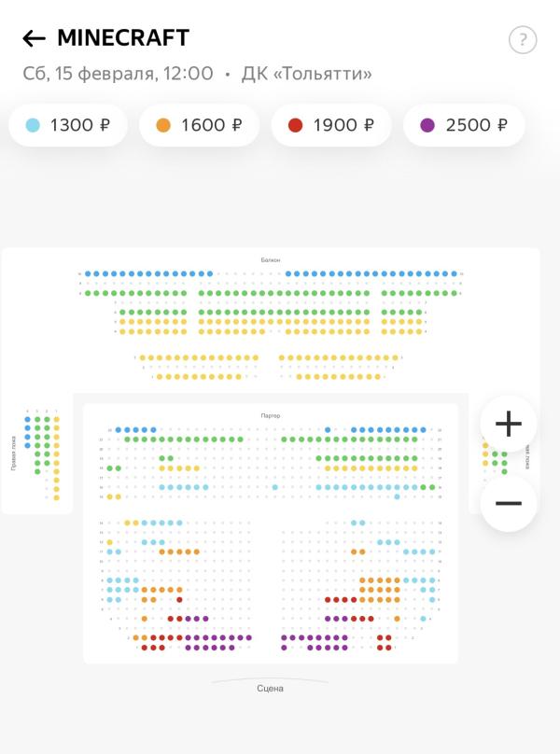Toggle the 1600 ₽ price filter
560x754 pixels.
[200, 125]
